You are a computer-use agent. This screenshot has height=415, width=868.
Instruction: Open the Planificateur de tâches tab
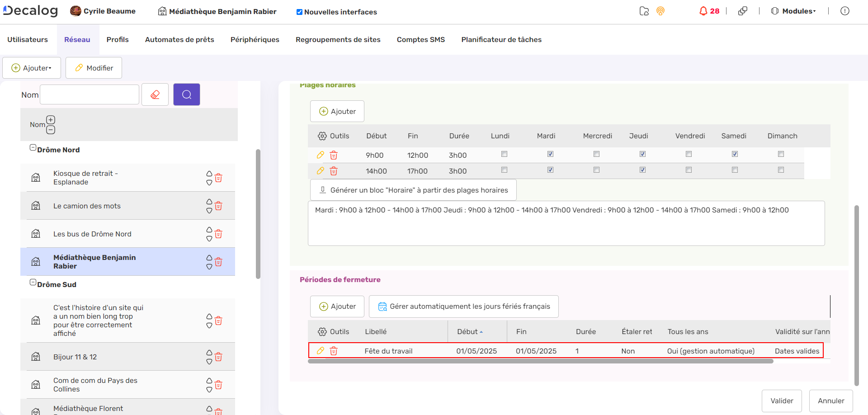pos(501,40)
